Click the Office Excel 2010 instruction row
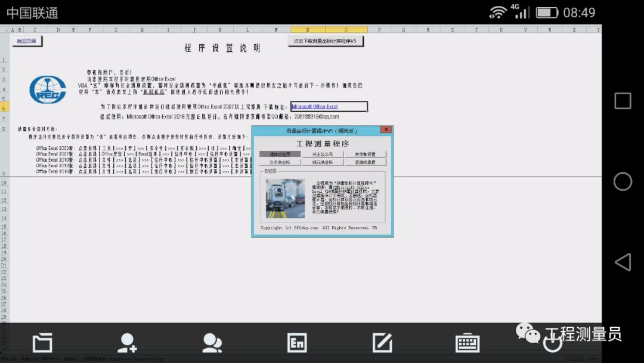The image size is (644, 363). 143,159
